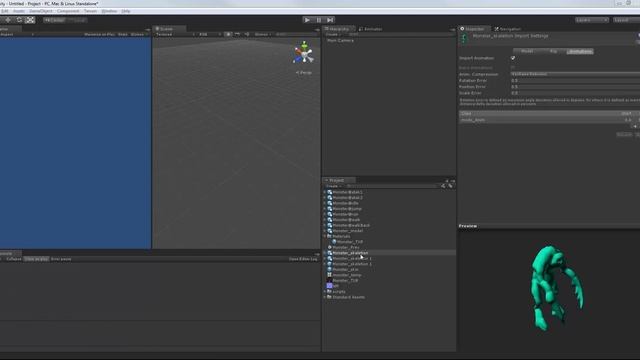Toggle the Import Animation checkbox

click(x=513, y=58)
